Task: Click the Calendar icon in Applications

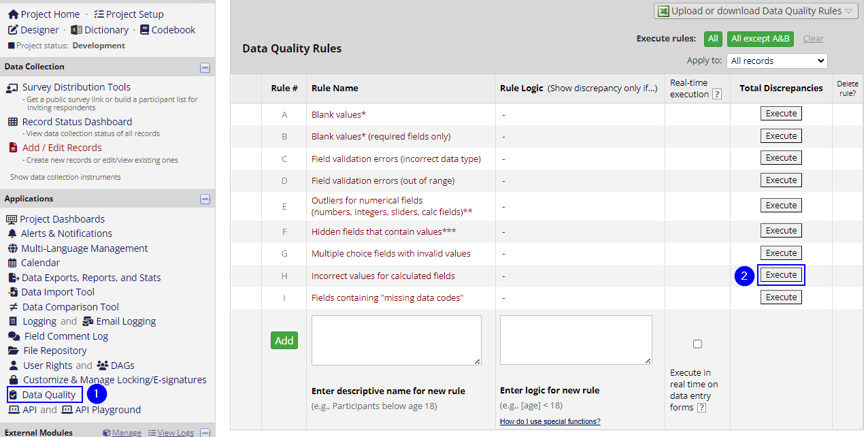Action: click(x=12, y=263)
